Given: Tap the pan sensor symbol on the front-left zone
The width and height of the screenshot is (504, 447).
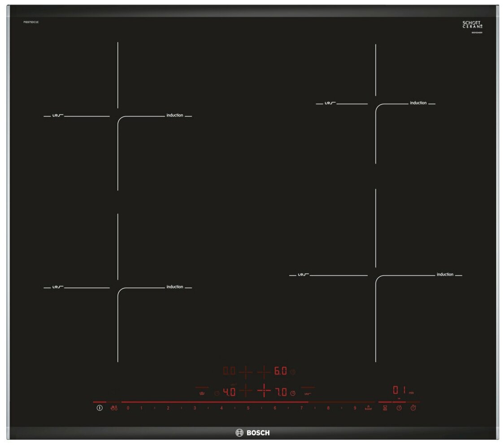Looking at the screenshot, I should [x=58, y=287].
